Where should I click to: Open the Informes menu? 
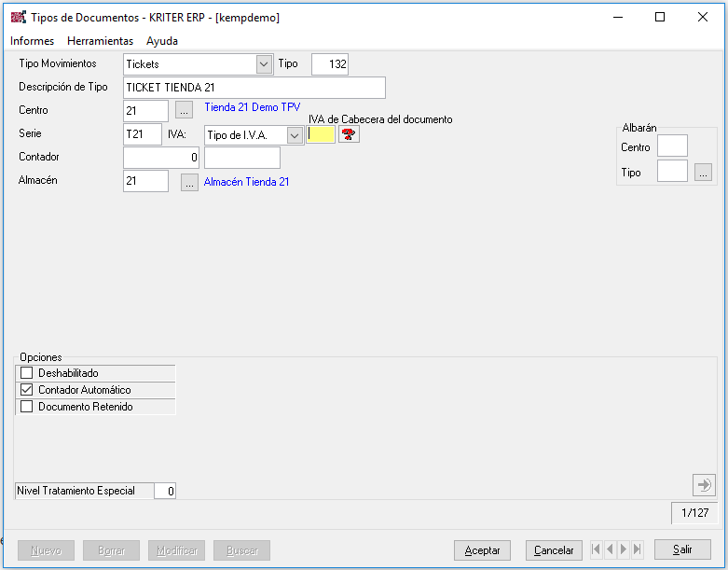coord(33,41)
